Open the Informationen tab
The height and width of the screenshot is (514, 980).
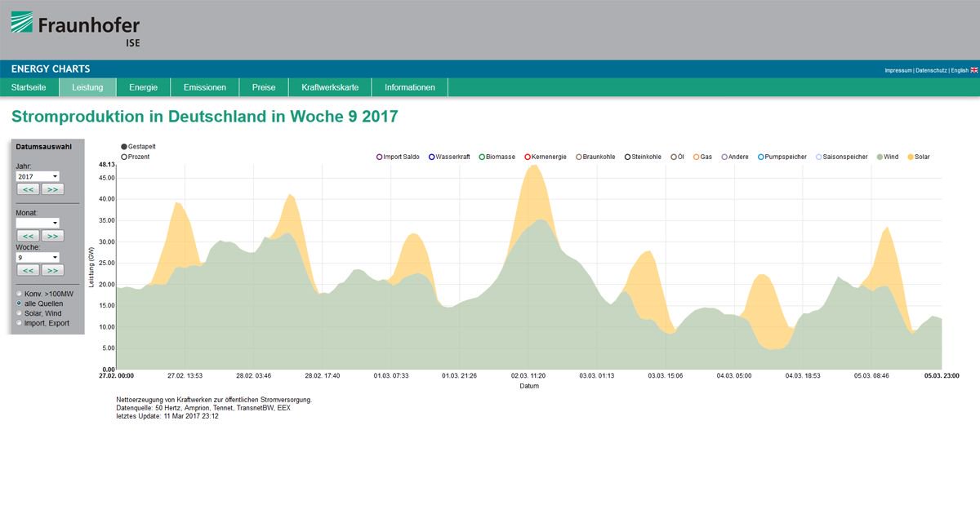[x=410, y=87]
